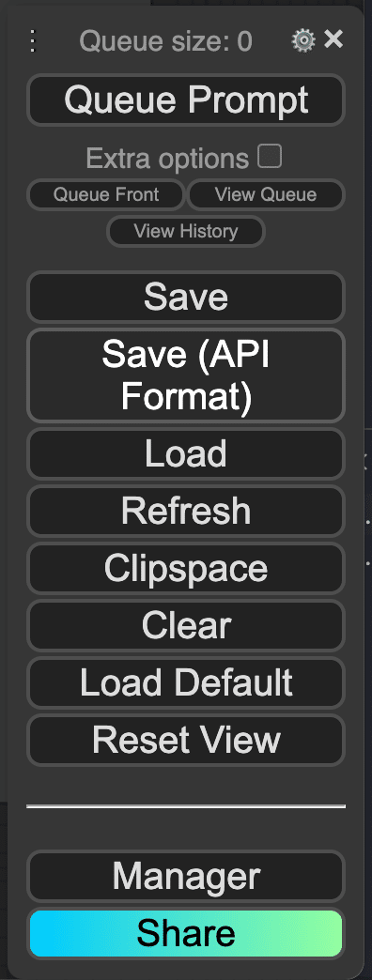Choose Save (API Format)
Screen dimensions: 372x980
point(186,375)
